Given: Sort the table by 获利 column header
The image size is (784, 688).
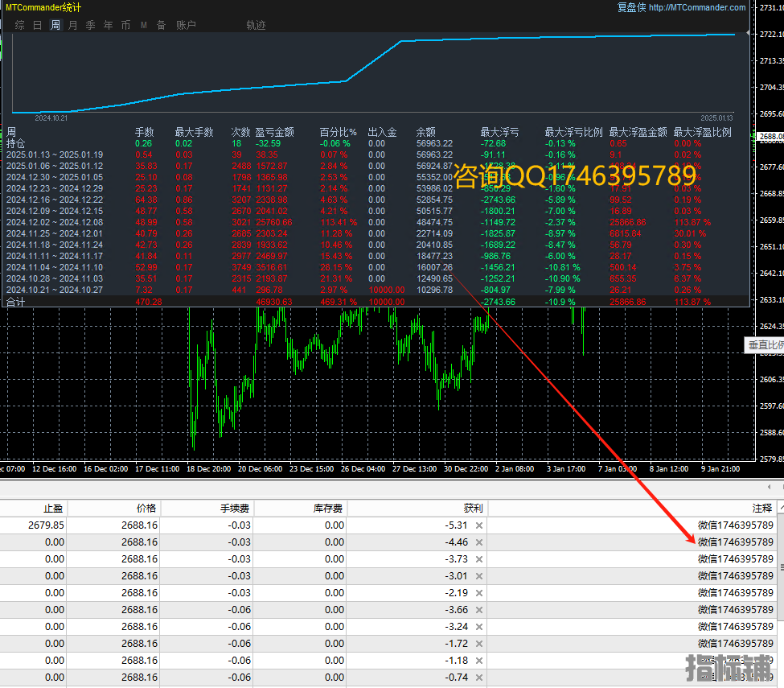Looking at the screenshot, I should point(473,509).
